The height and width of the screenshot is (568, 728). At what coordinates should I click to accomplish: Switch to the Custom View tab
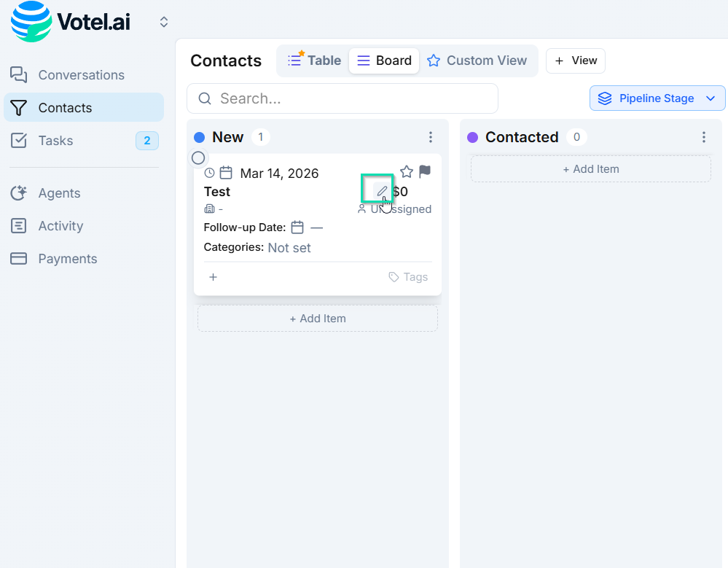pyautogui.click(x=477, y=61)
